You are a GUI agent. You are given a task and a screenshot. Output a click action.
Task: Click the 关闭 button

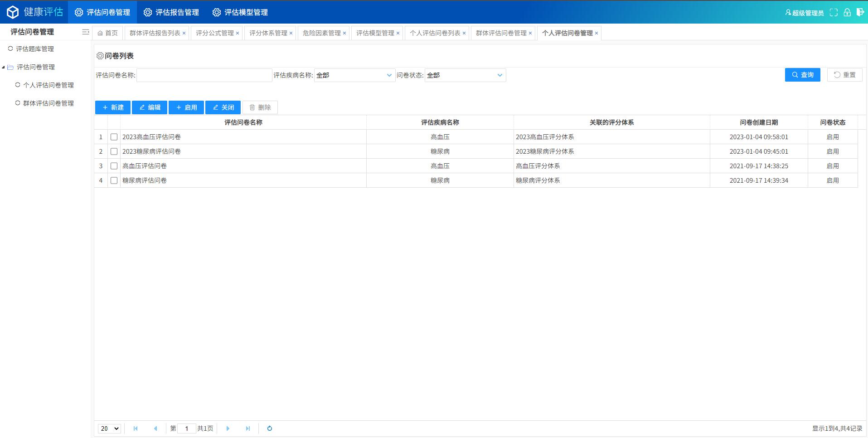pyautogui.click(x=223, y=107)
